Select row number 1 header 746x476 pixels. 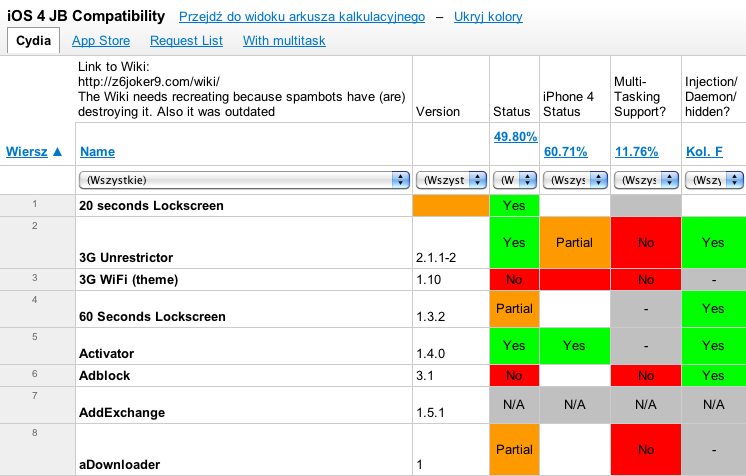pyautogui.click(x=37, y=206)
